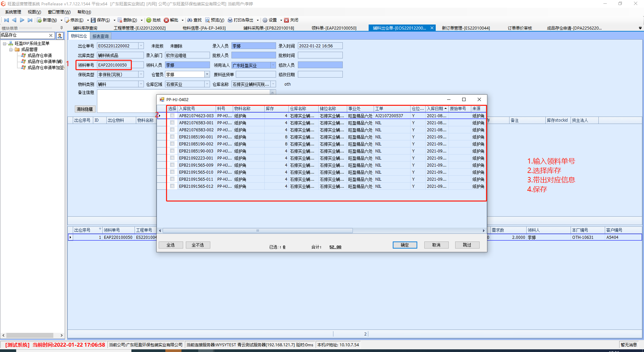Viewport: 644px width, 352px height.
Task: Open the 仓库名称 dropdown arrow
Action: (x=273, y=84)
